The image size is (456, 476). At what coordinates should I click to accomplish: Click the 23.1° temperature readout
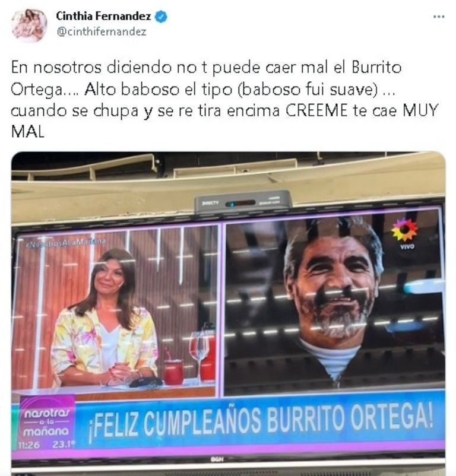pyautogui.click(x=64, y=445)
